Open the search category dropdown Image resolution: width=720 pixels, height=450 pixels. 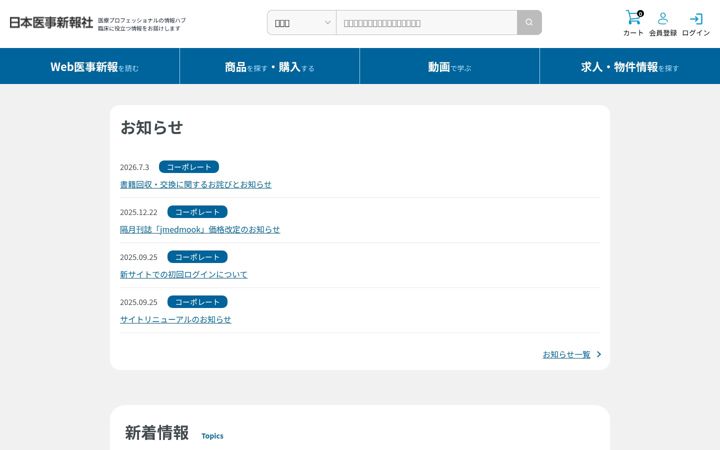(x=302, y=22)
